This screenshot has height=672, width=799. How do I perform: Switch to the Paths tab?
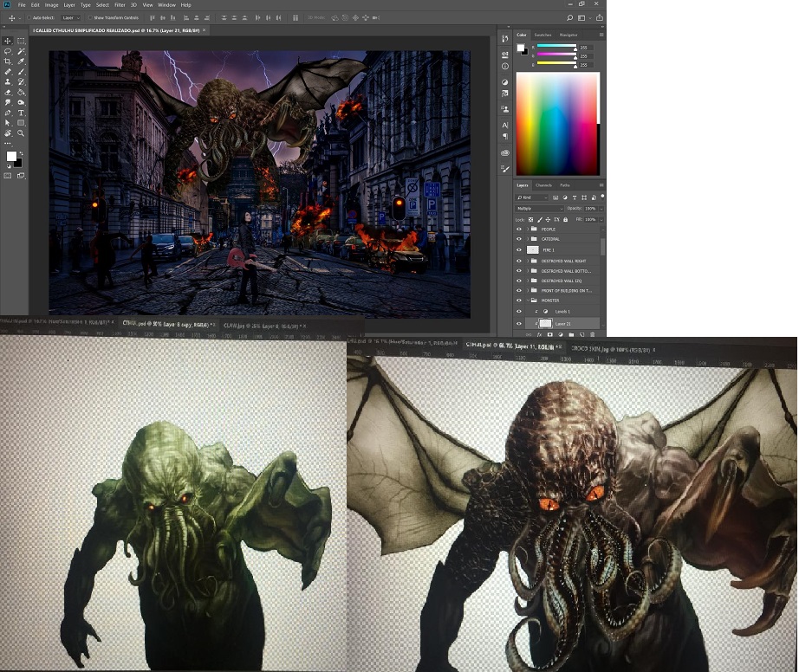pos(565,185)
